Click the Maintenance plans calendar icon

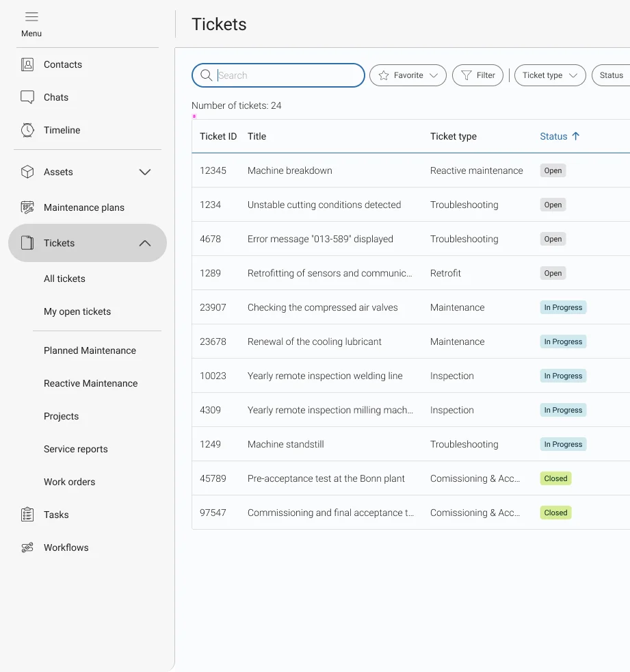pos(27,207)
